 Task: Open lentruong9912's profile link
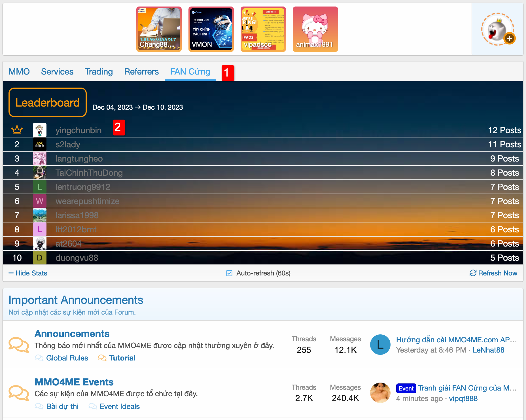(83, 187)
